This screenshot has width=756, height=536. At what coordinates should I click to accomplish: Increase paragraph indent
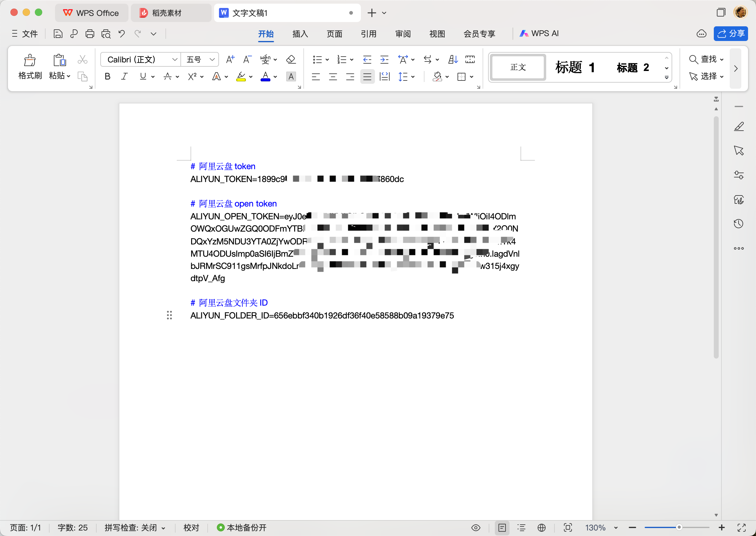384,59
